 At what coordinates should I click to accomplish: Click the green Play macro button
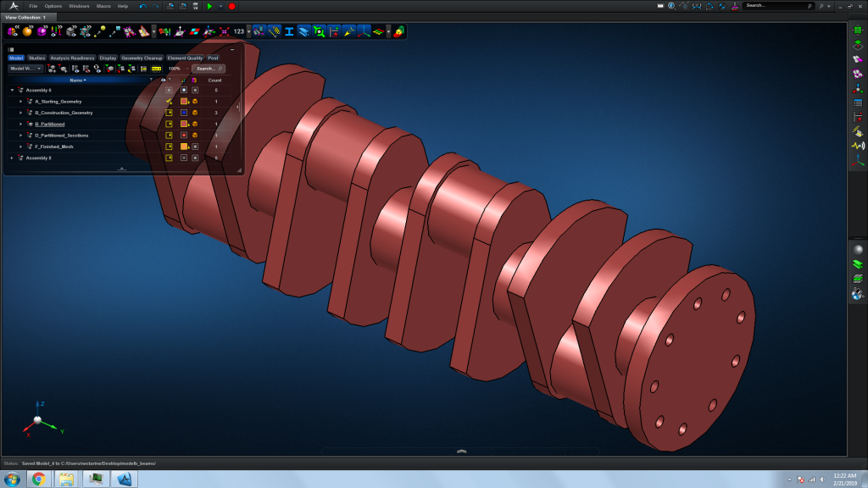click(210, 6)
